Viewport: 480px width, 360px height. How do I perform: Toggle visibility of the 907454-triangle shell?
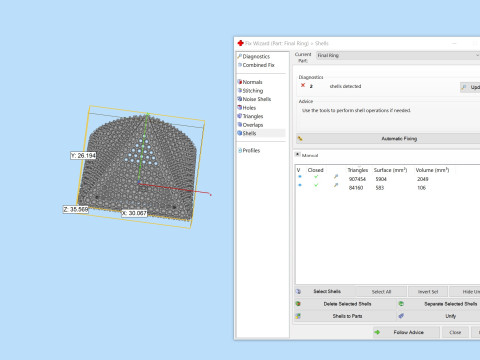[299, 177]
